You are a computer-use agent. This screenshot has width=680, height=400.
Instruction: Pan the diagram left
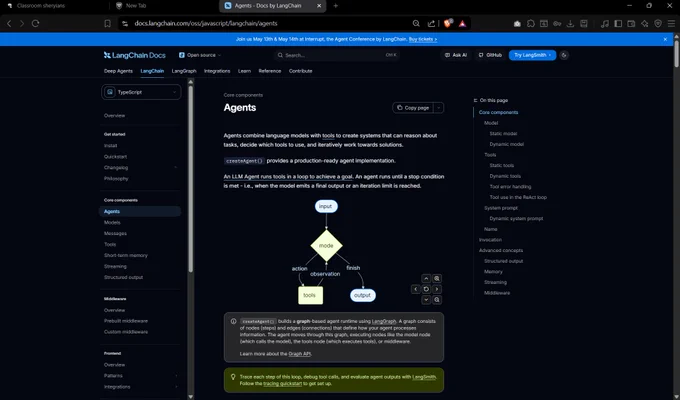click(415, 289)
